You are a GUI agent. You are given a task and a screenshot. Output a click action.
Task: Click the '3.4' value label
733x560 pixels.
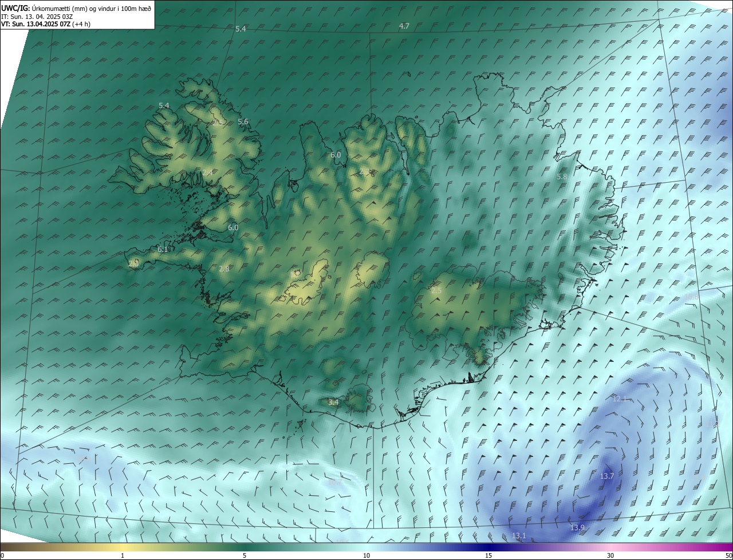click(x=333, y=403)
